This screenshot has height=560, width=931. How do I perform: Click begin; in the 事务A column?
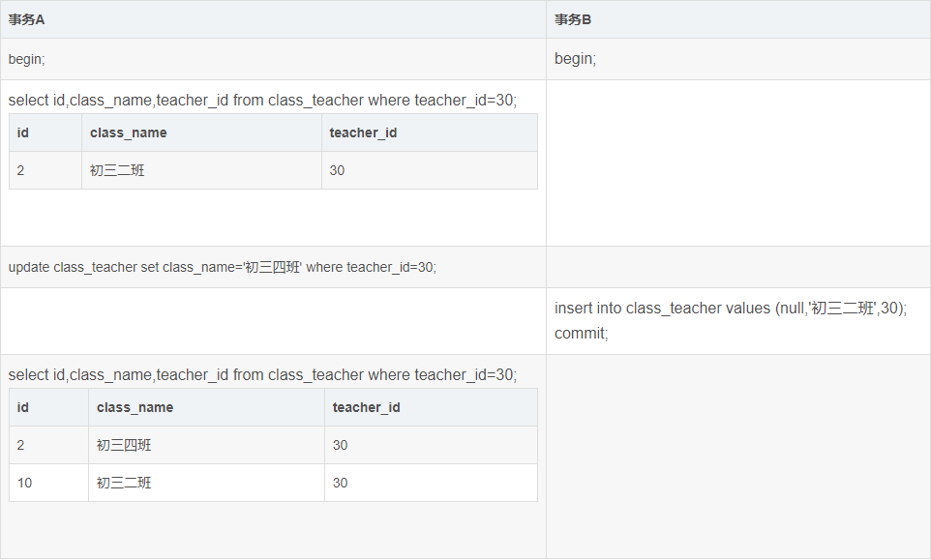coord(27,59)
